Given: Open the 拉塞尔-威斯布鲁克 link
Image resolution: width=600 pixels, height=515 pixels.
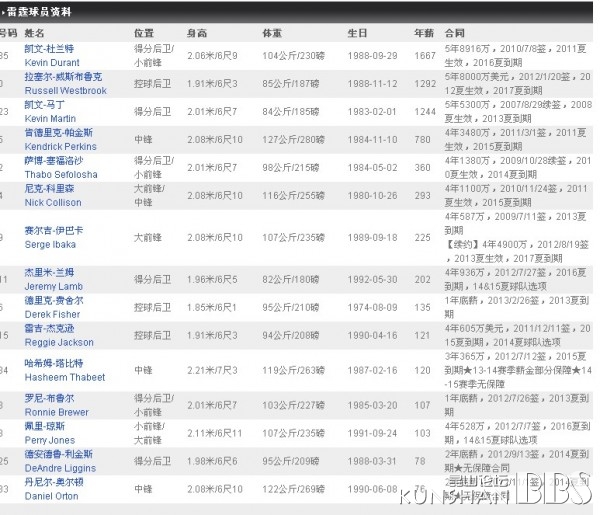Looking at the screenshot, I should click(x=63, y=77).
